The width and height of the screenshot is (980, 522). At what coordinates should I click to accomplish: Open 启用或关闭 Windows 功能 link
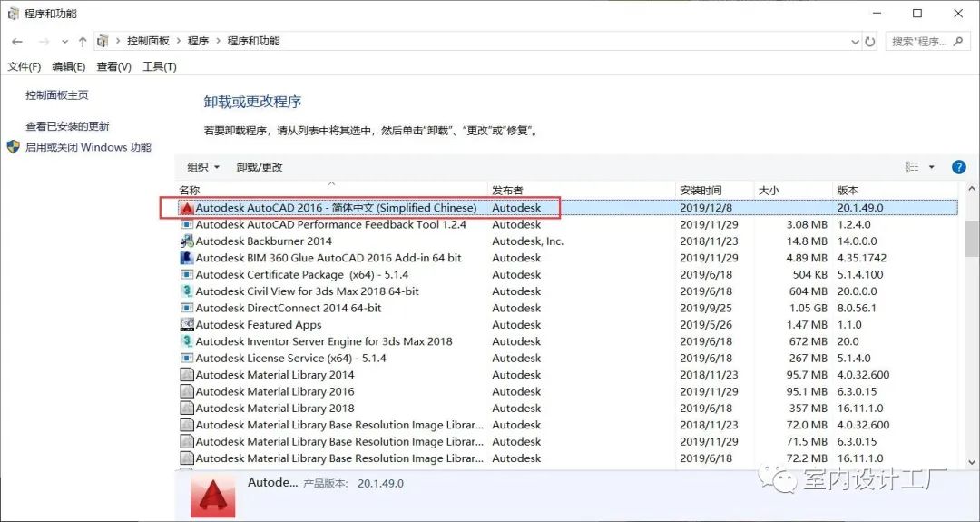tap(88, 148)
